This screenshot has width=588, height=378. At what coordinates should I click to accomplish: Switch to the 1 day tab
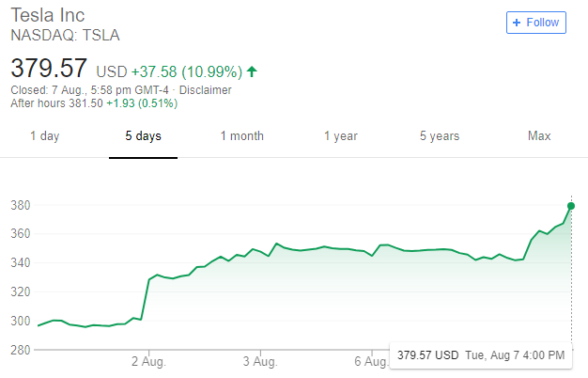[44, 136]
